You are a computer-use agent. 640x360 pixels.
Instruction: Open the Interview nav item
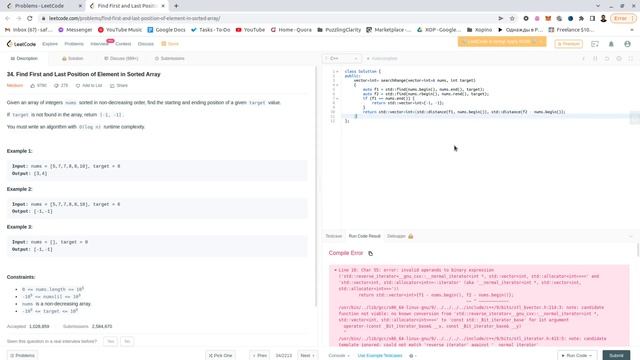pos(99,44)
